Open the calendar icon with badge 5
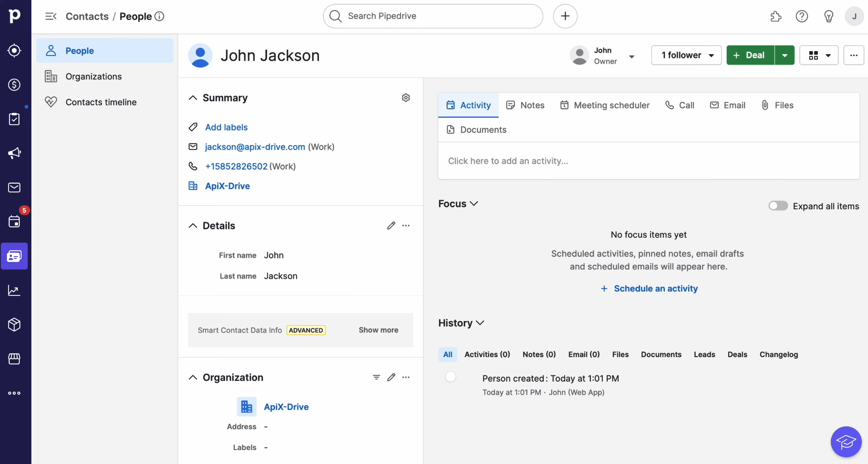 pyautogui.click(x=14, y=222)
